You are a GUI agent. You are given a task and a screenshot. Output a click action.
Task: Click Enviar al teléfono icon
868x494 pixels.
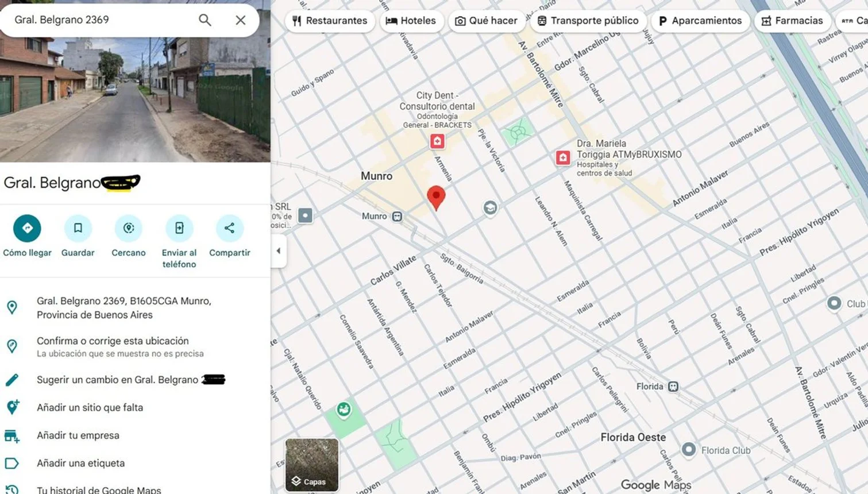(x=179, y=228)
